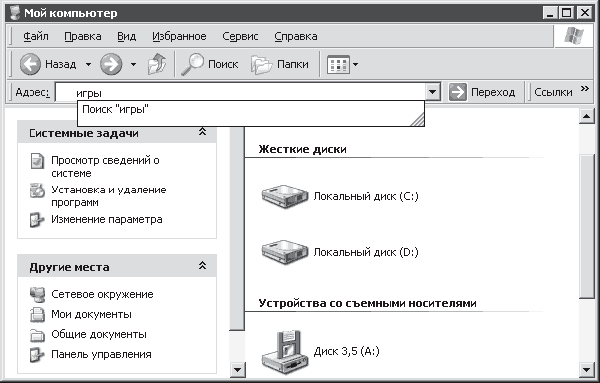This screenshot has width=600, height=383.
Task: Click Жесткие диски group header
Action: tap(302, 149)
